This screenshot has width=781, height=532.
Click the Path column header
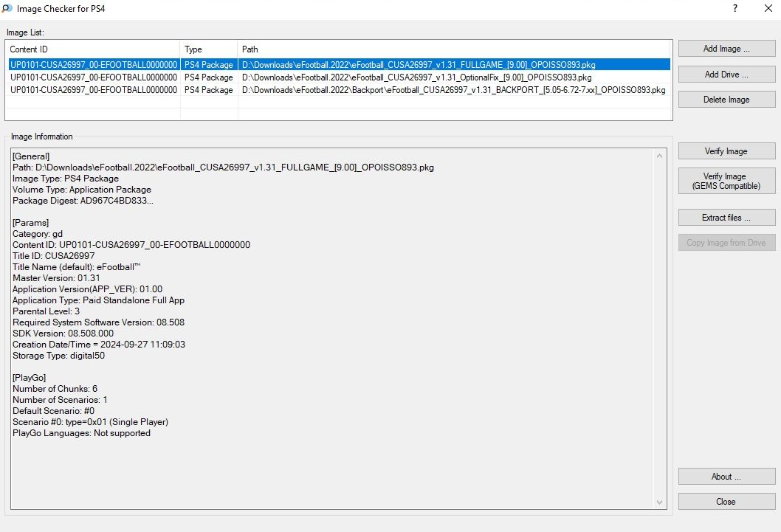454,49
